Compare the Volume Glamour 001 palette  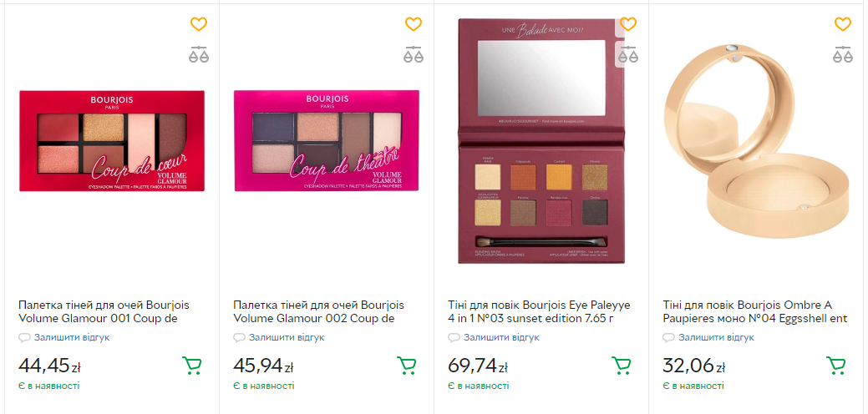coord(199,54)
